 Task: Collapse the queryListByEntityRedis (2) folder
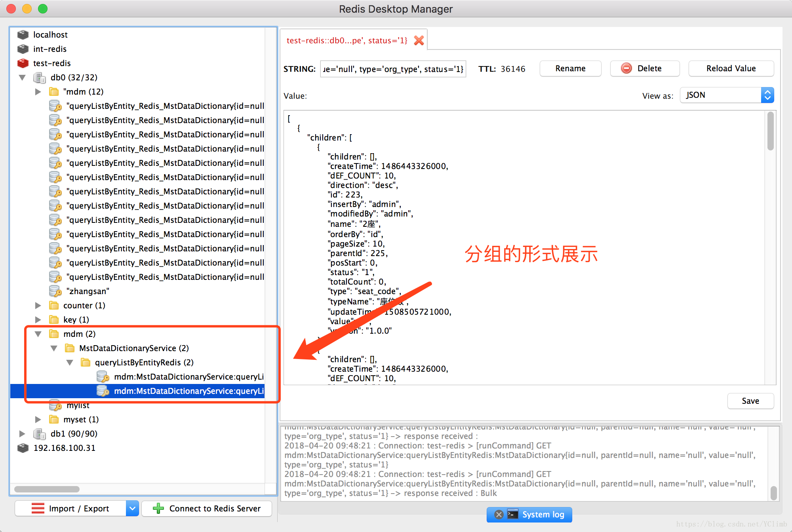click(x=70, y=363)
